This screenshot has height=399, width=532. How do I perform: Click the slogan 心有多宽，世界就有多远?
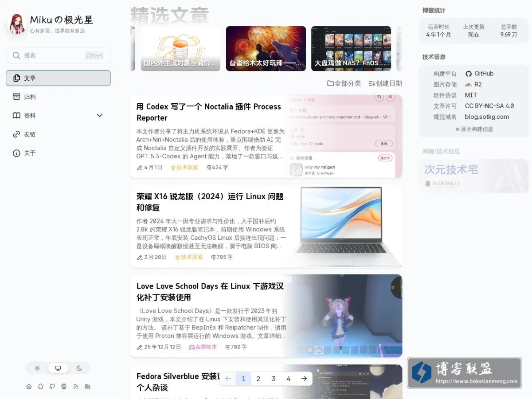point(57,31)
